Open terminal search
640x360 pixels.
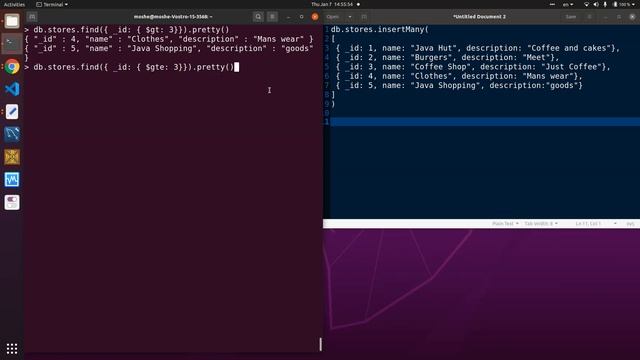click(258, 17)
